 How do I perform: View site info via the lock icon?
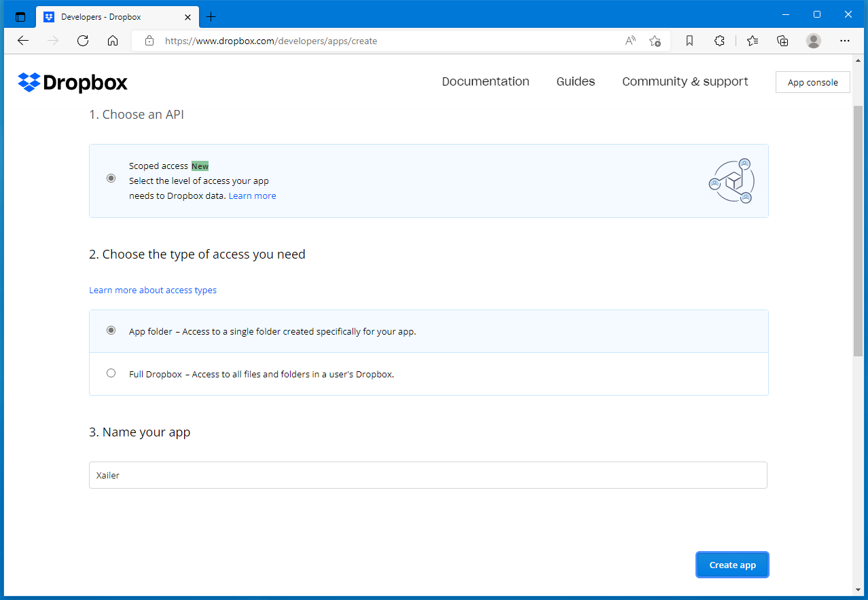[x=149, y=41]
